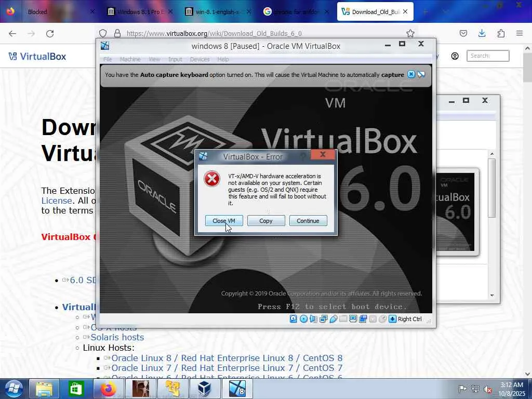
Task: Open the green Store app on taskbar
Action: click(76, 389)
